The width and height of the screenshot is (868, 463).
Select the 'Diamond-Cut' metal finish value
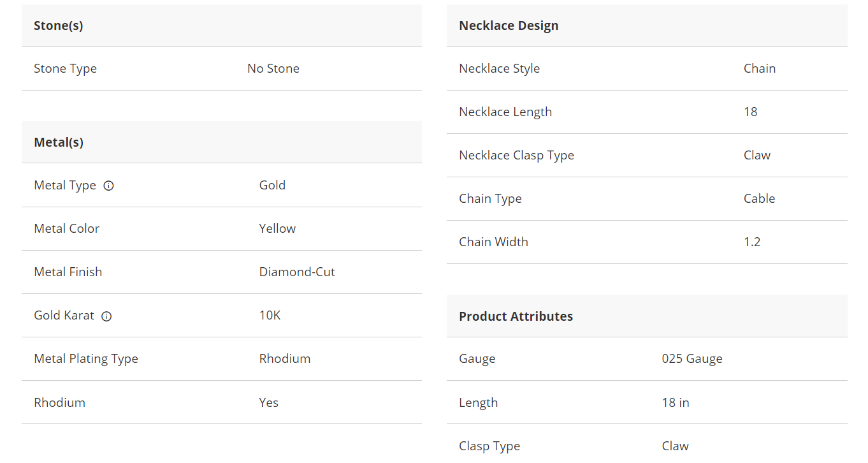[297, 272]
